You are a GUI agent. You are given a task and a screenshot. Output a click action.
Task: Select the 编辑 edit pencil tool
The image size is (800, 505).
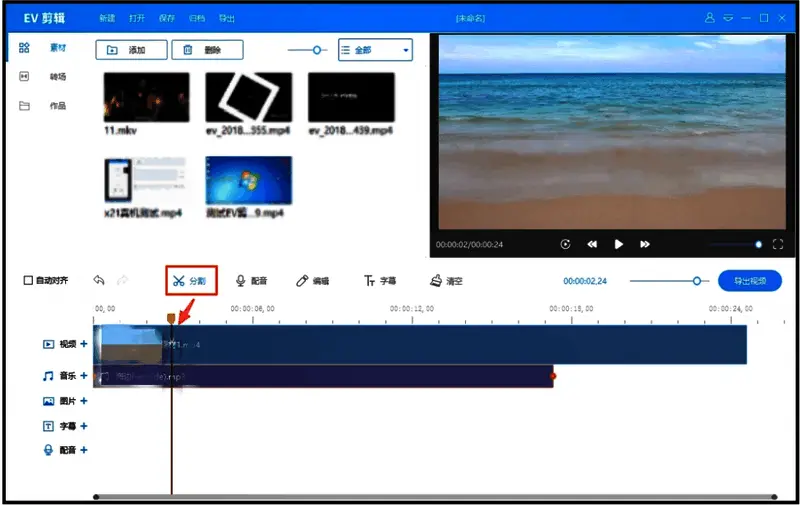coord(312,281)
